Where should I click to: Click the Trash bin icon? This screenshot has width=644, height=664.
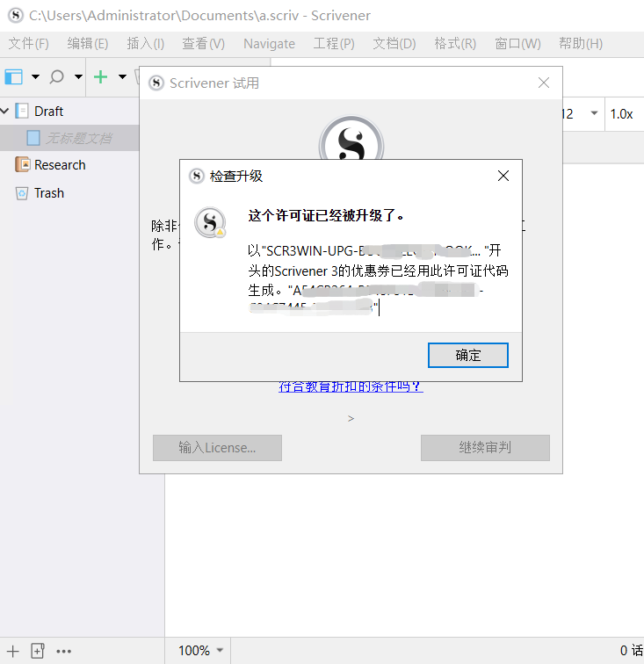(22, 193)
